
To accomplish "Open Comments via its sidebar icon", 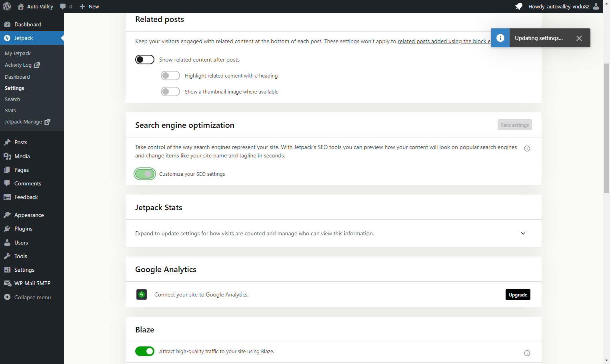I will (x=7, y=183).
